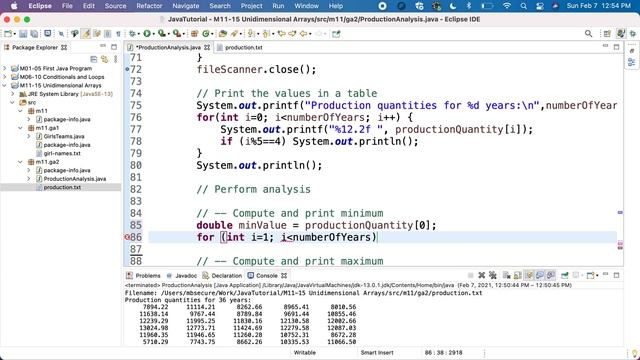Collapse the m11.ga2 package
640x360 pixels.
click(x=20, y=162)
